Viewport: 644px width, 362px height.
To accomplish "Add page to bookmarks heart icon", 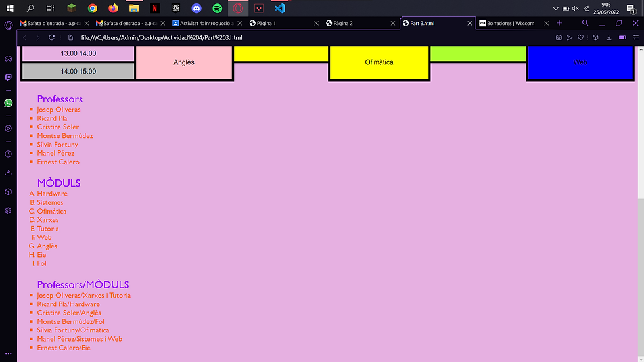I will coord(580,37).
